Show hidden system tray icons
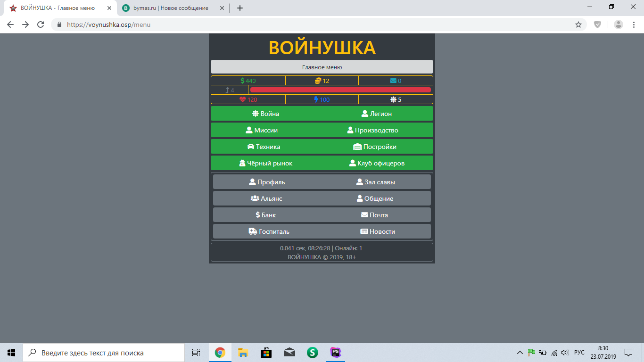This screenshot has width=644, height=362. click(520, 353)
